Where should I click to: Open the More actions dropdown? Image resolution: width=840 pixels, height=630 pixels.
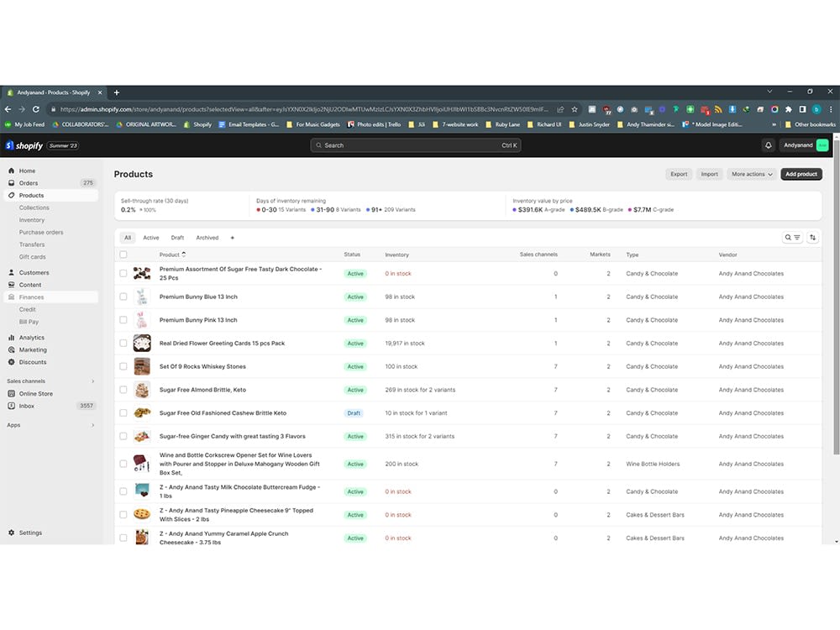[752, 174]
